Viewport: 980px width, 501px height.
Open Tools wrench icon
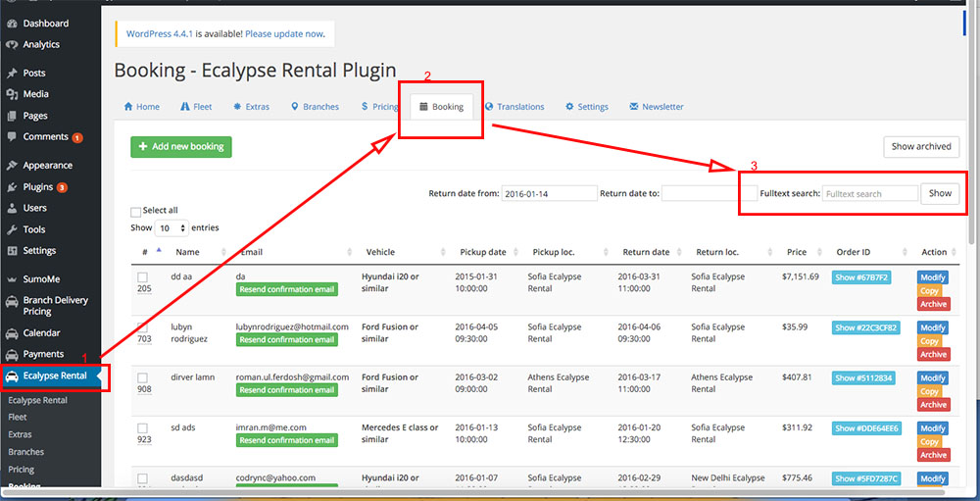(x=11, y=229)
